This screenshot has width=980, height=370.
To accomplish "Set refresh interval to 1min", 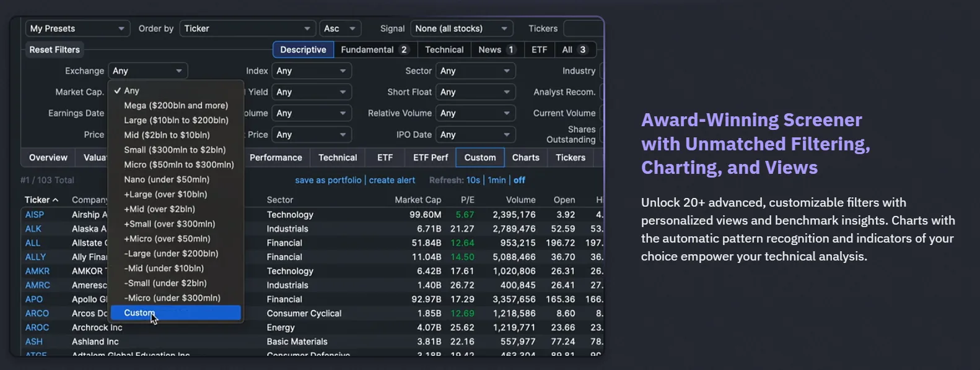I will (497, 180).
